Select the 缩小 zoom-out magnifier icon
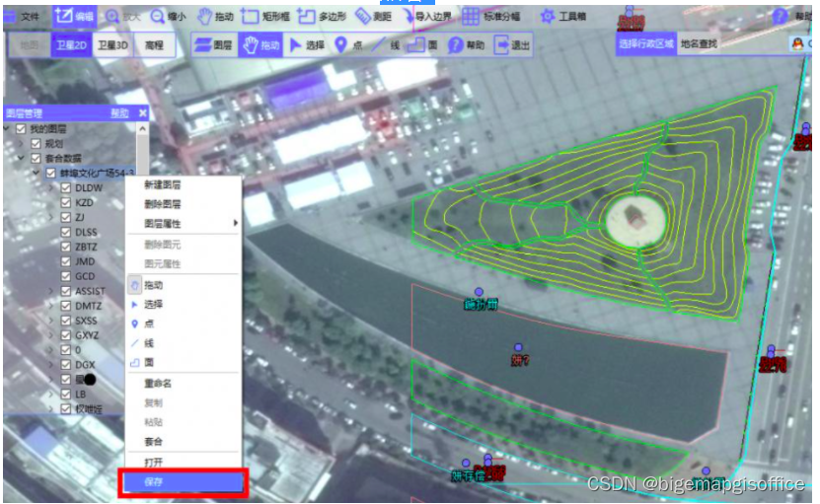820x504 pixels. point(158,17)
